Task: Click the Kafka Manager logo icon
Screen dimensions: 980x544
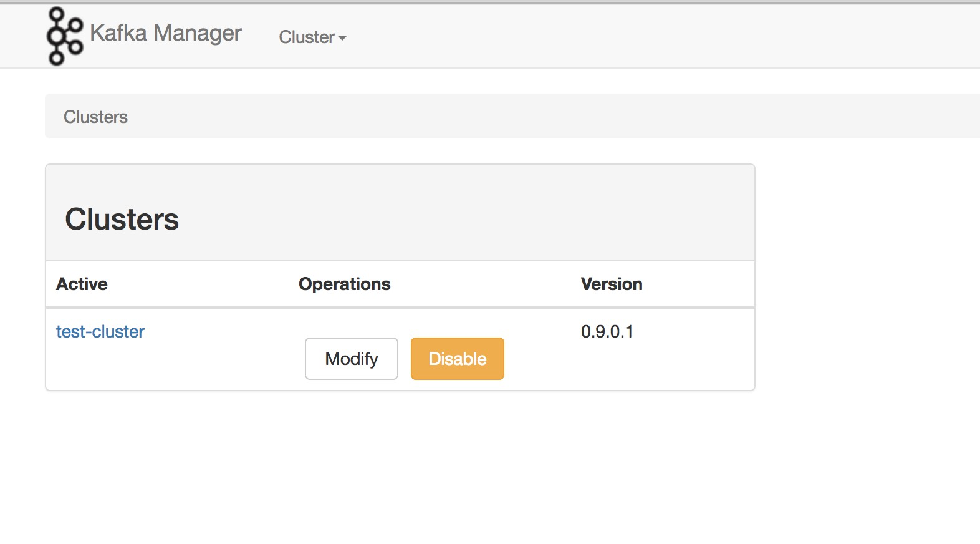Action: click(x=65, y=36)
